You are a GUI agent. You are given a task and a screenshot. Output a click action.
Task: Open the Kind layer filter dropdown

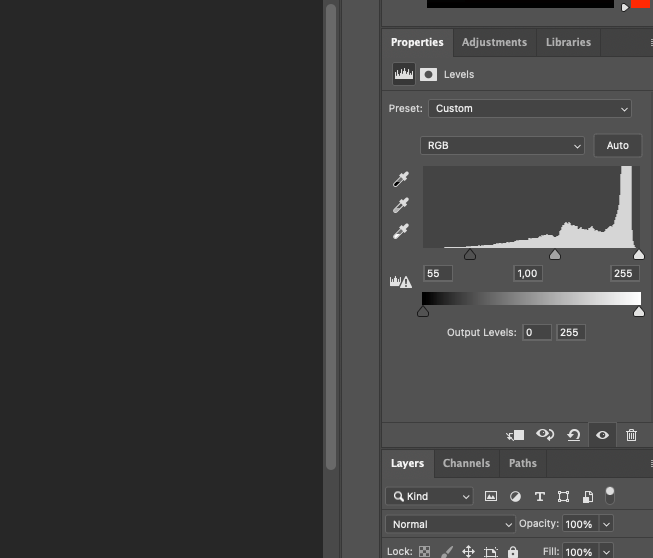coord(429,496)
